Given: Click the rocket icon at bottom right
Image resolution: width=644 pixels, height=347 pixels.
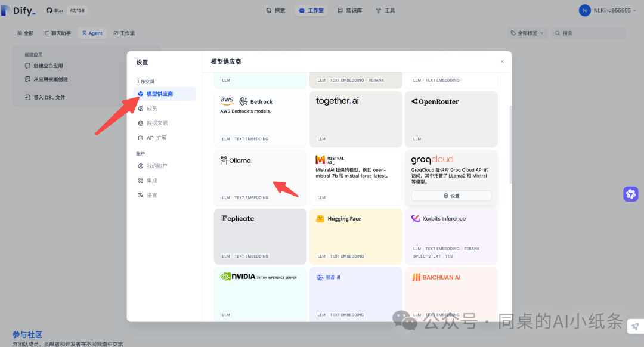Looking at the screenshot, I should pyautogui.click(x=636, y=327).
